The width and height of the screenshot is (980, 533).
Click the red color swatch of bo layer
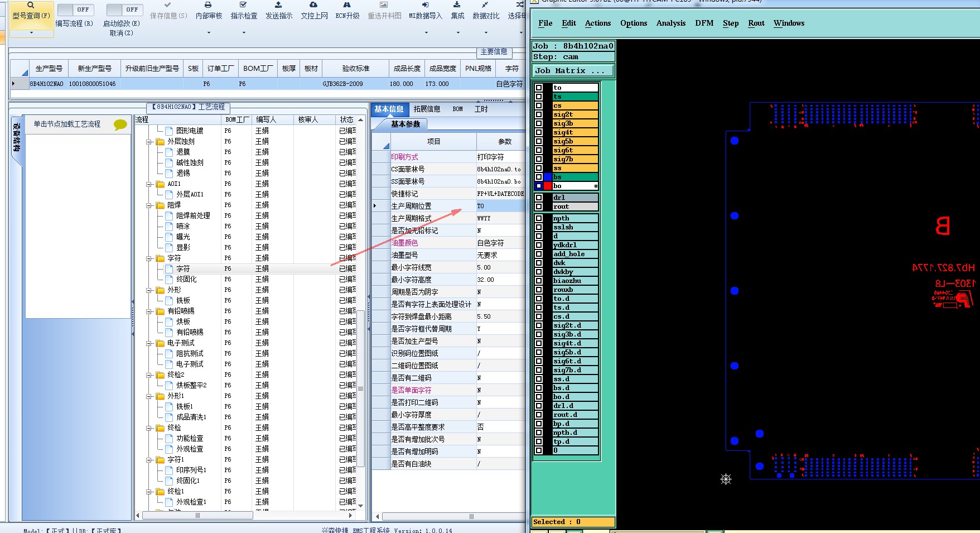(x=548, y=186)
